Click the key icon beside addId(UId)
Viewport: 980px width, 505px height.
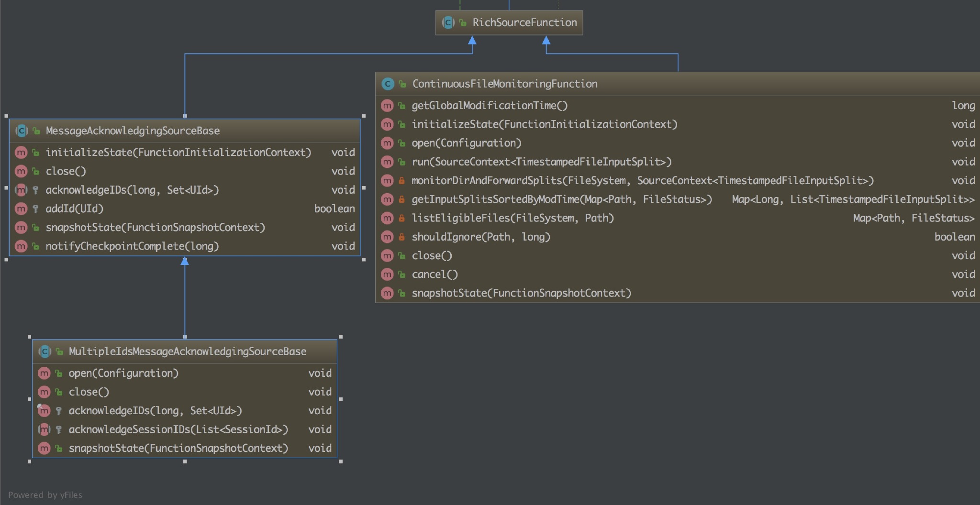[x=35, y=209]
